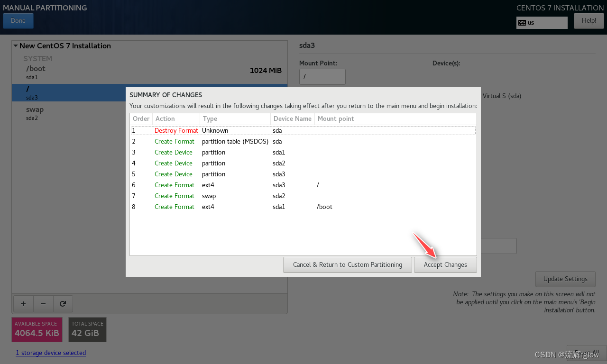The height and width of the screenshot is (364, 607).
Task: Click the us keyboard layout selector
Action: click(x=542, y=23)
